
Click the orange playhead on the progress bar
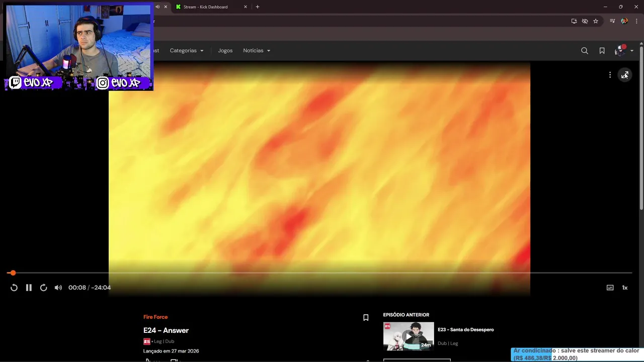point(13,273)
